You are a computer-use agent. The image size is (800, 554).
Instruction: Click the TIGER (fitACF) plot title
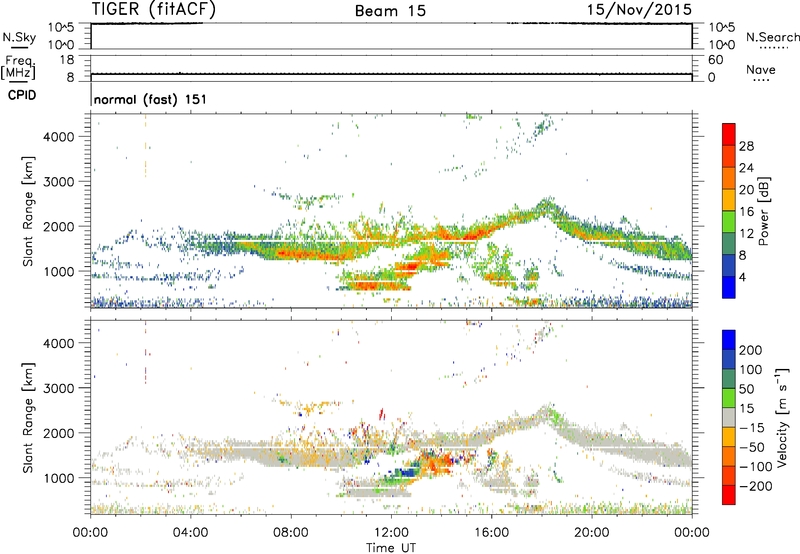coord(154,9)
